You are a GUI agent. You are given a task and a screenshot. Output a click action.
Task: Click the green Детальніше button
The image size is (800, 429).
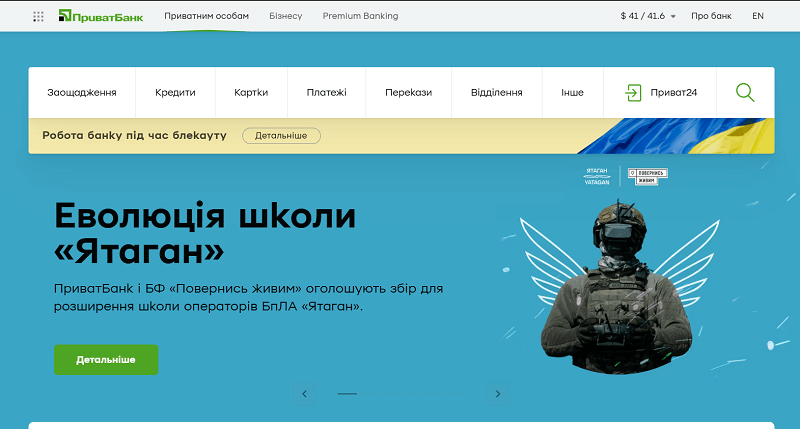[x=106, y=360]
